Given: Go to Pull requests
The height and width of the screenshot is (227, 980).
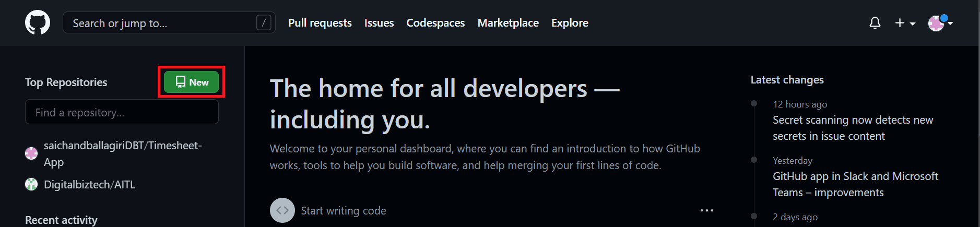Looking at the screenshot, I should (x=320, y=23).
